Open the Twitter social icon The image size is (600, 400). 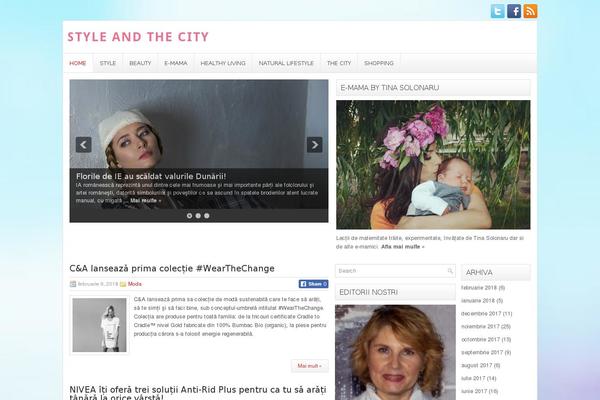click(497, 11)
